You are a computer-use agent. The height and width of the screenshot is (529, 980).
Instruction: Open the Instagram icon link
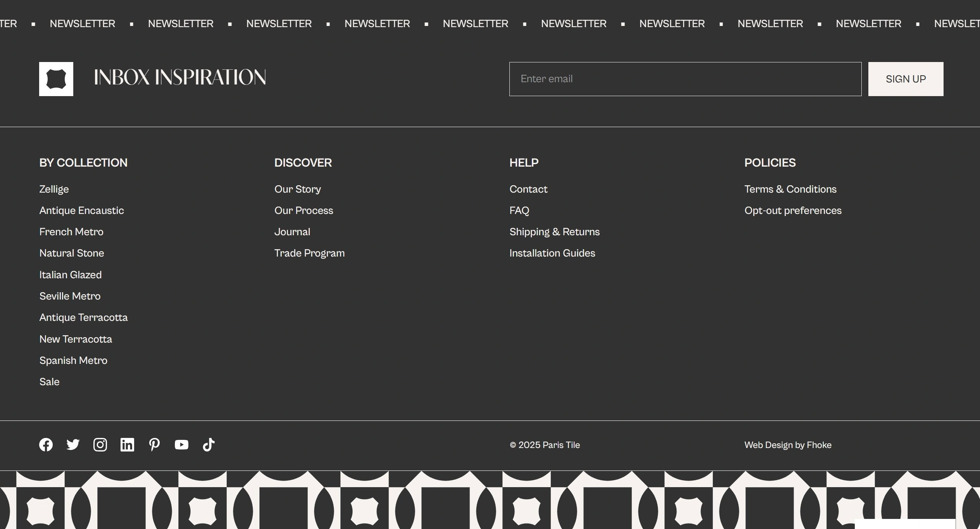coord(100,445)
